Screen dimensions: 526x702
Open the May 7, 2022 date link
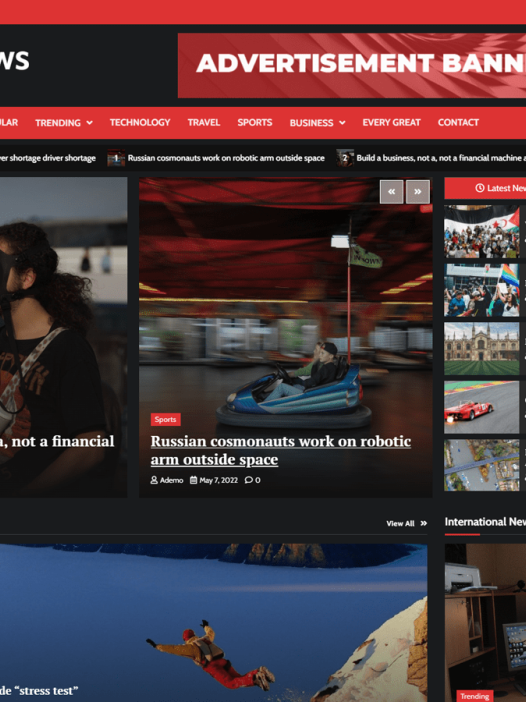tap(218, 480)
